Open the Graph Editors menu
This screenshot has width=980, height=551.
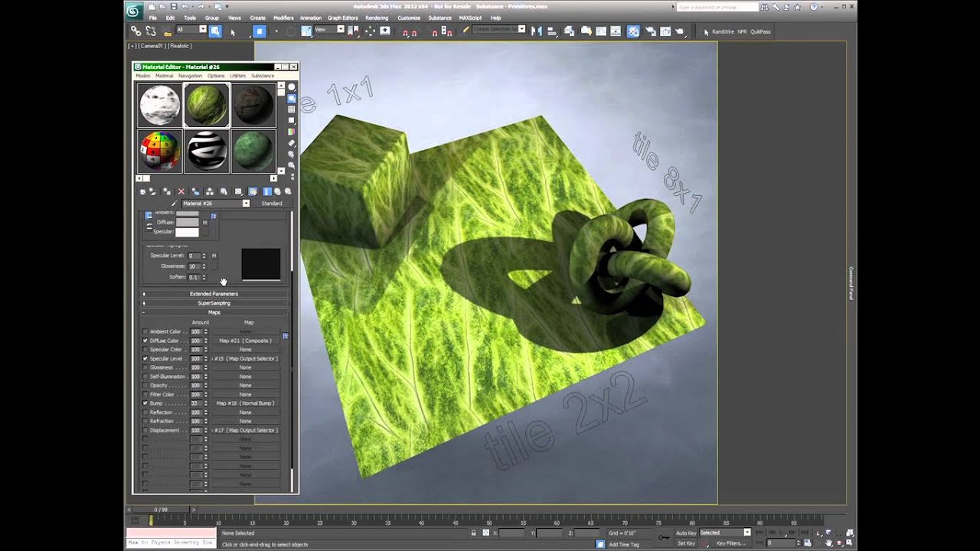(343, 18)
